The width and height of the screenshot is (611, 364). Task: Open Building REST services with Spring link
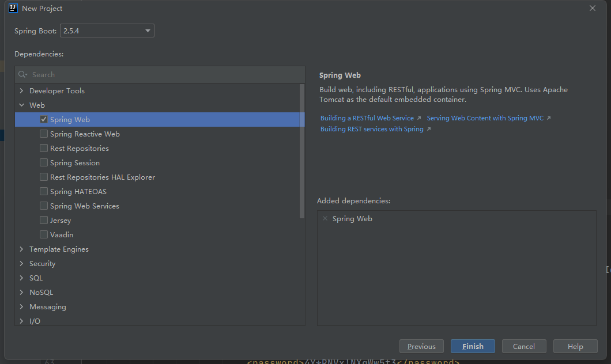(x=372, y=129)
